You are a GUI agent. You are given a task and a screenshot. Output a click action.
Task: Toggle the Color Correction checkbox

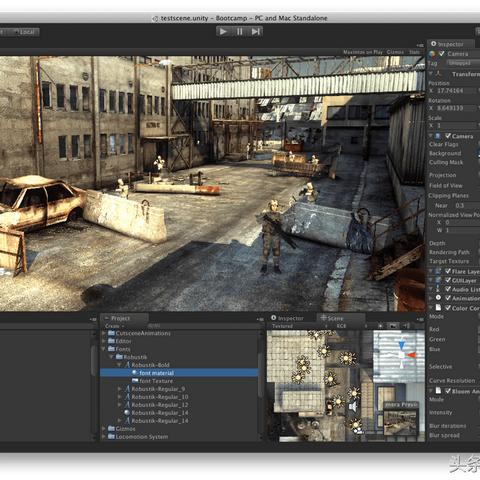coord(448,308)
